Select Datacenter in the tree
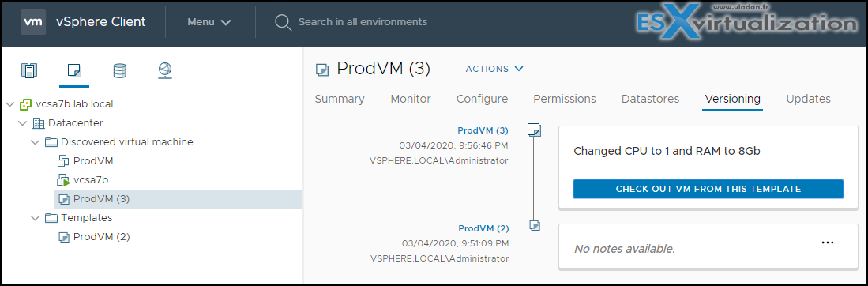 coord(76,123)
